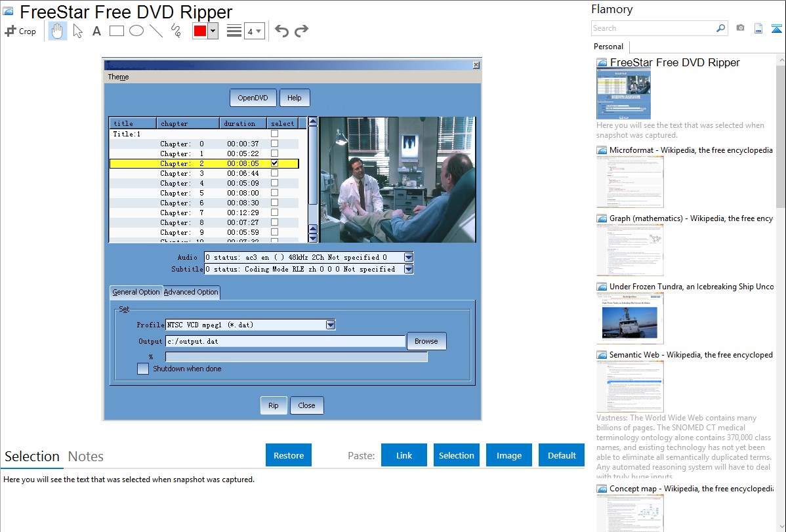Select the Crop tool
Screen dimensions: 786x532
[20, 31]
